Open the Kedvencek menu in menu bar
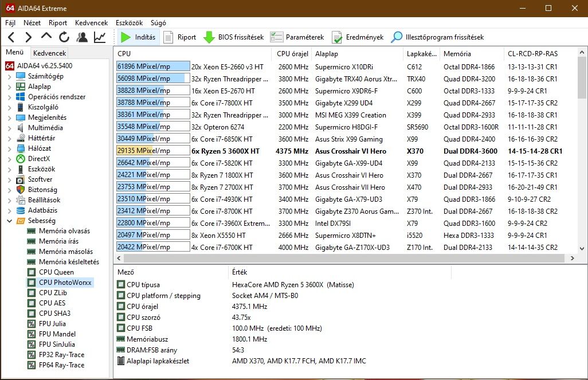 coord(91,23)
